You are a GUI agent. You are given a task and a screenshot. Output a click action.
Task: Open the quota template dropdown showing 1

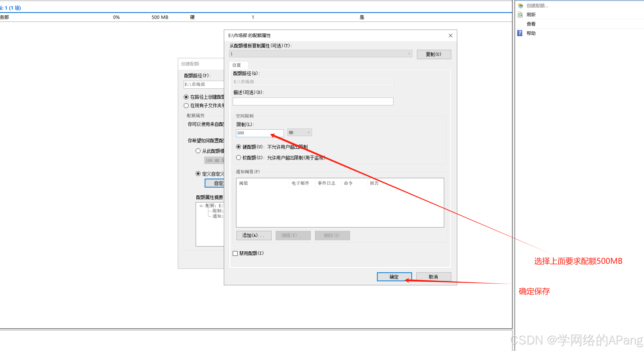click(x=320, y=54)
